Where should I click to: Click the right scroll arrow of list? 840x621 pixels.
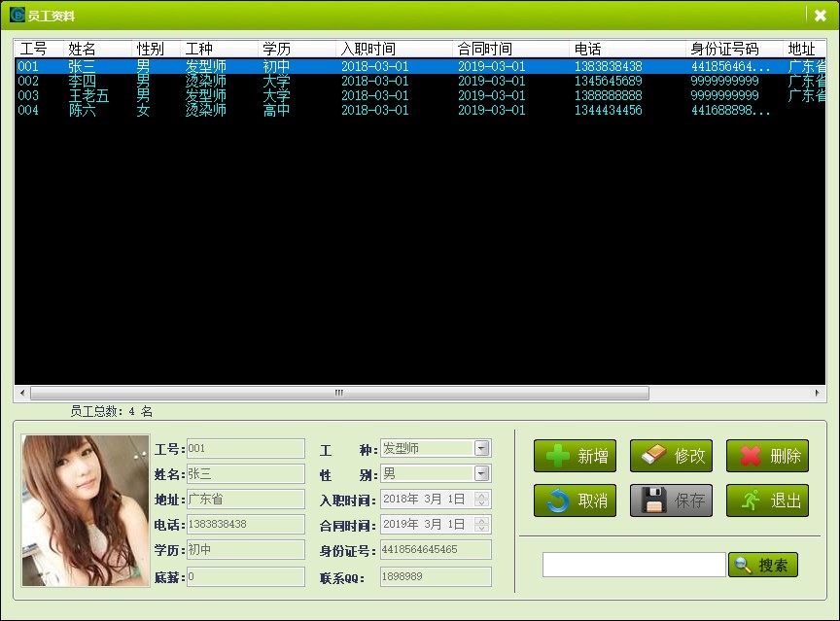click(x=819, y=394)
